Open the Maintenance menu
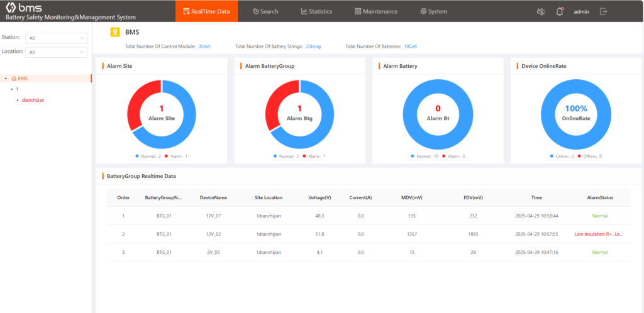 coord(376,11)
